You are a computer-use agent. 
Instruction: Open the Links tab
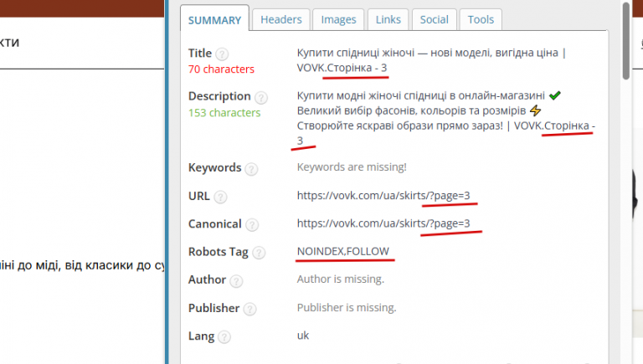click(x=388, y=20)
